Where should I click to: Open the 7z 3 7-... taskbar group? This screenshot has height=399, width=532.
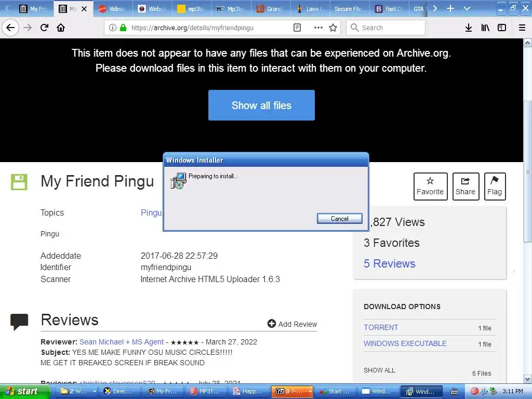point(292,391)
